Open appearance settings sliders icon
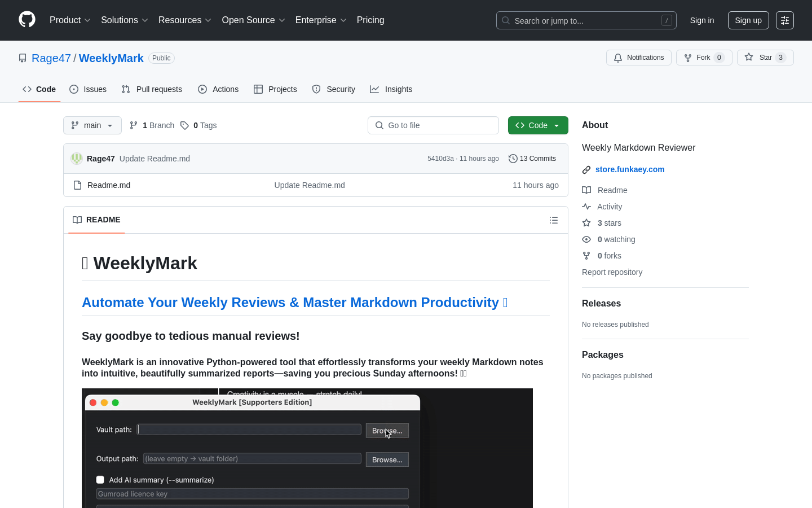 [x=785, y=20]
